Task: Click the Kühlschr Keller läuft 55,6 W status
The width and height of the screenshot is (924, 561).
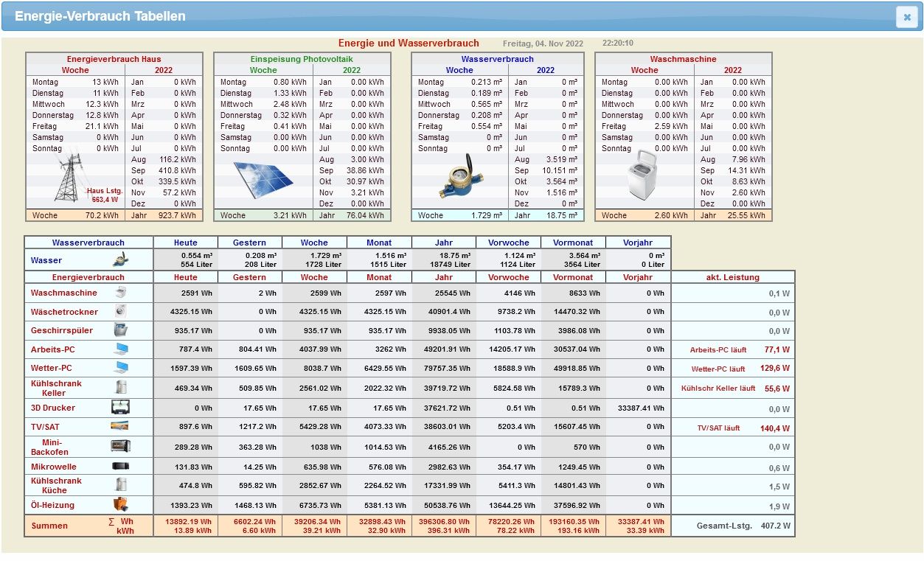Action: (x=735, y=388)
